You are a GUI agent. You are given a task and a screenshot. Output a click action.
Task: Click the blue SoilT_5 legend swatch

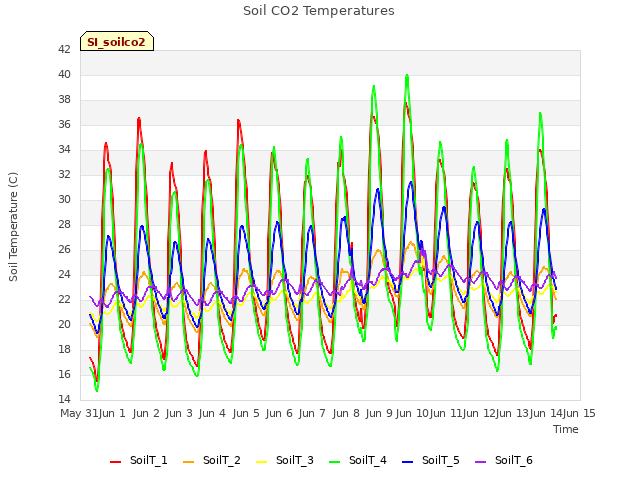[408, 462]
